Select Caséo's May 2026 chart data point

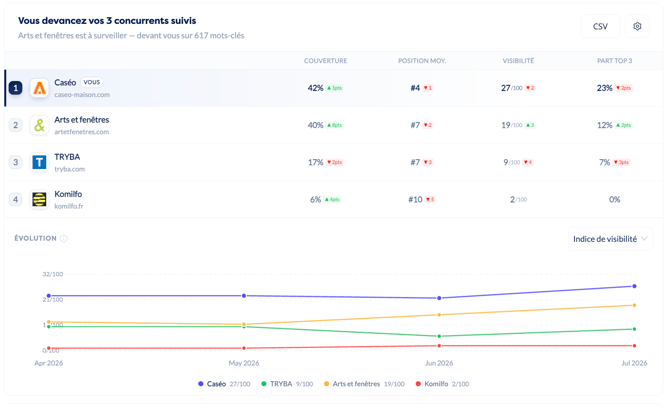(244, 296)
